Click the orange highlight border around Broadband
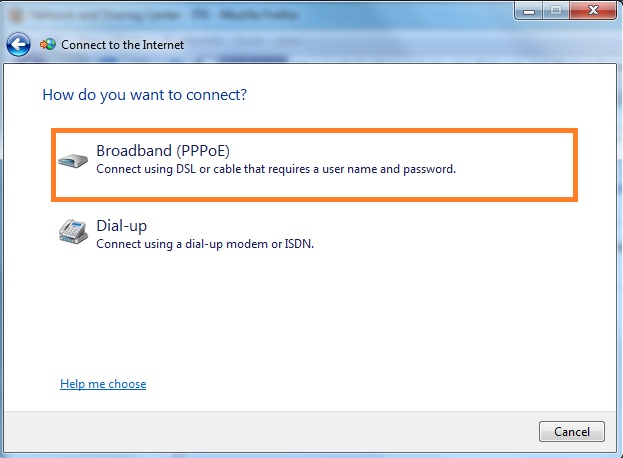The width and height of the screenshot is (623, 458). [314, 131]
